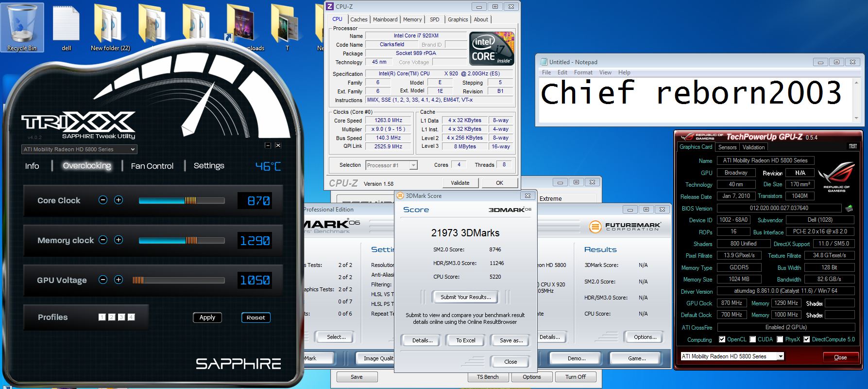Switch to the Mainboard tab in CPU-Z
The height and width of the screenshot is (389, 868).
tap(385, 19)
